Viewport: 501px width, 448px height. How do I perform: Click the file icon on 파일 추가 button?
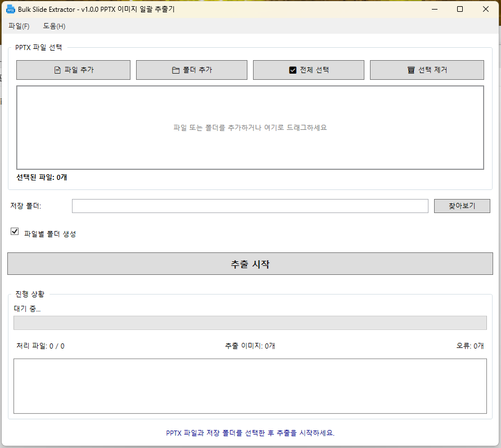(57, 70)
